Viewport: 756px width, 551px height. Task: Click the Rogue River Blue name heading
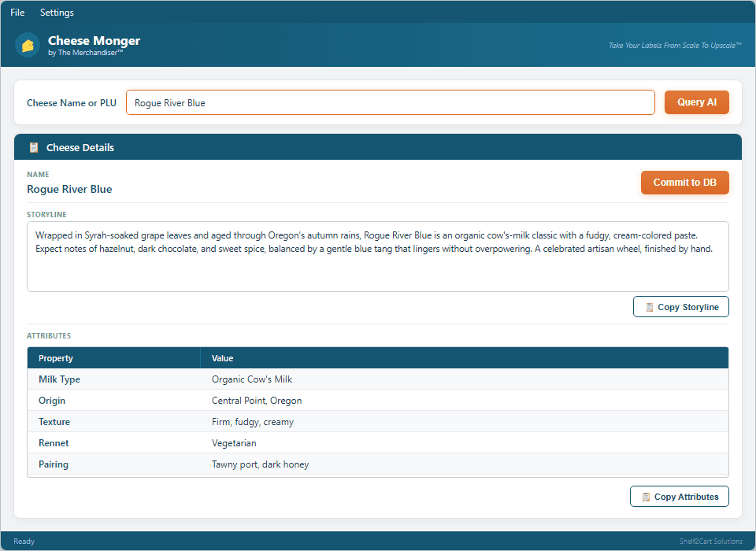click(69, 189)
